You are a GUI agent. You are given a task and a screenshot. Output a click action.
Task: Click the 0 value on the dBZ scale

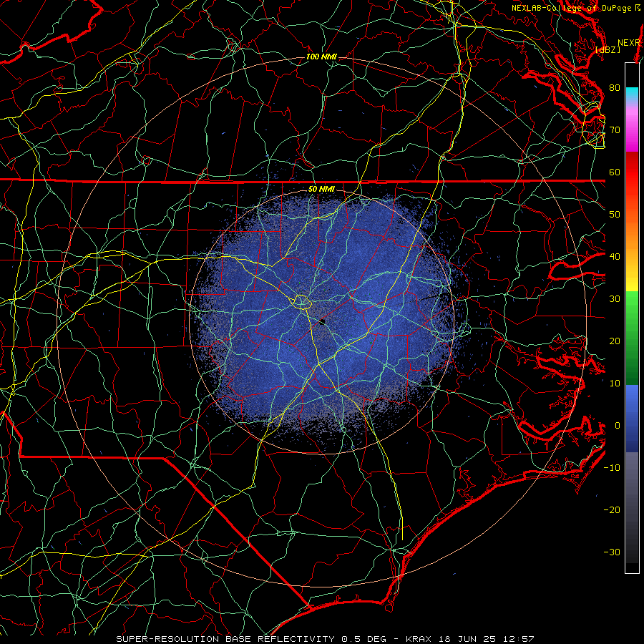(x=618, y=426)
